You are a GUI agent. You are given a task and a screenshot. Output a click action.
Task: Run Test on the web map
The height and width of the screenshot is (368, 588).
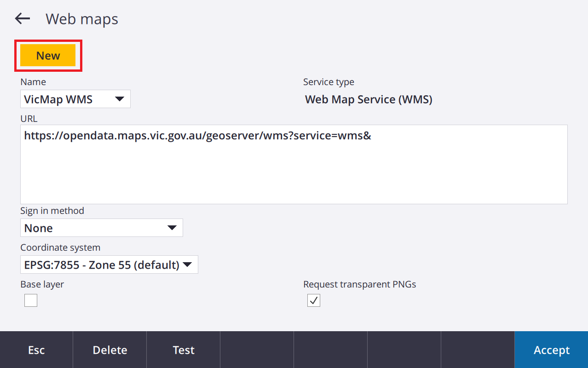[x=184, y=350]
